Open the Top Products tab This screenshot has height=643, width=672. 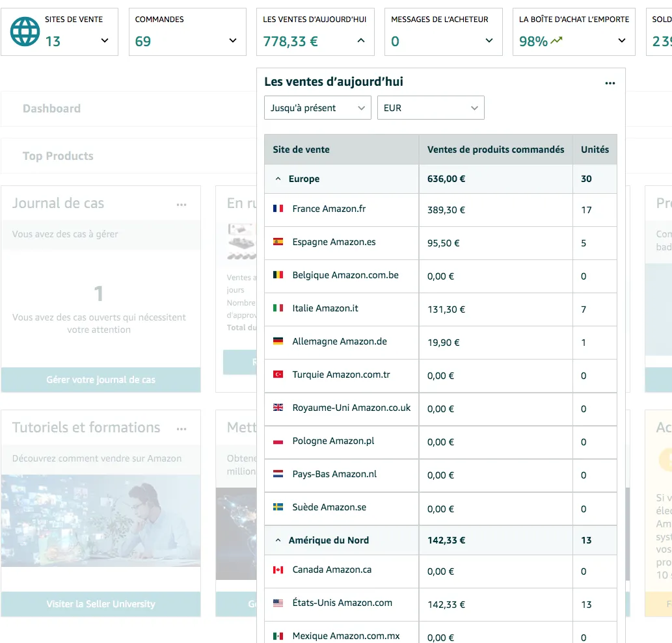[x=58, y=156]
